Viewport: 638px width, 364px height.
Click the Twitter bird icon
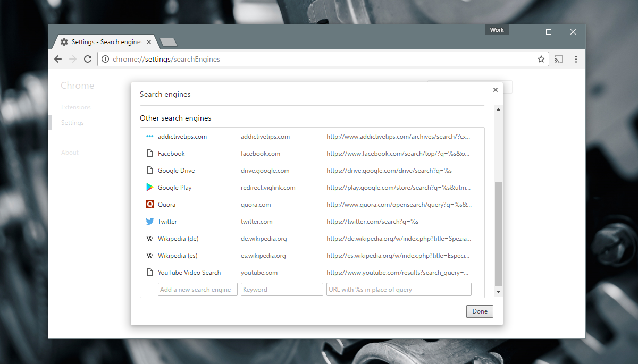click(x=150, y=222)
